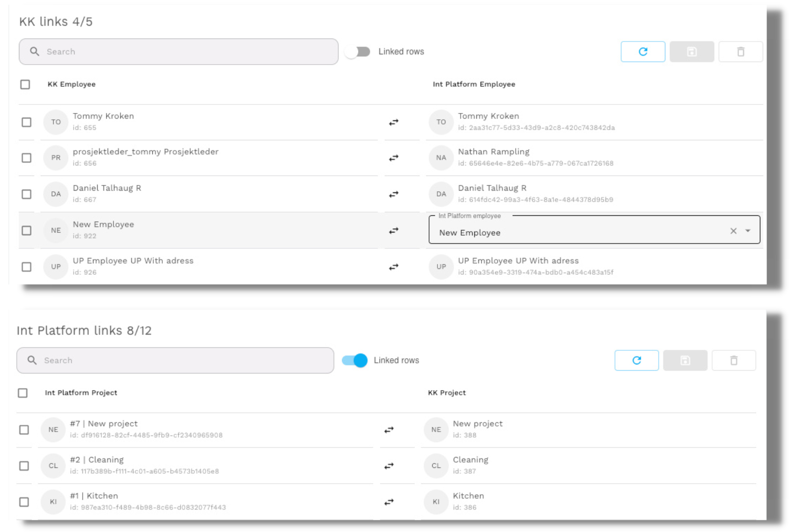793x532 pixels.
Task: Click the swap arrows icon for Tommy Kroken
Action: click(393, 122)
